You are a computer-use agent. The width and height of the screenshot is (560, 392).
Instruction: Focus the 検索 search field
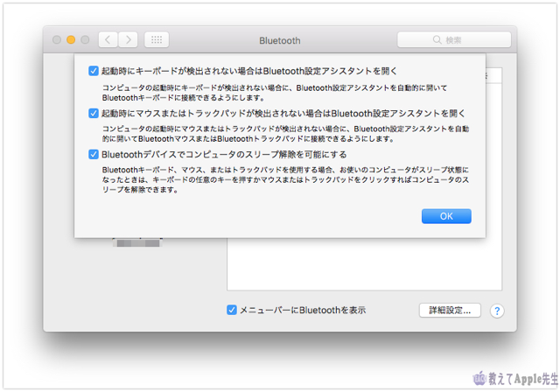click(x=454, y=39)
